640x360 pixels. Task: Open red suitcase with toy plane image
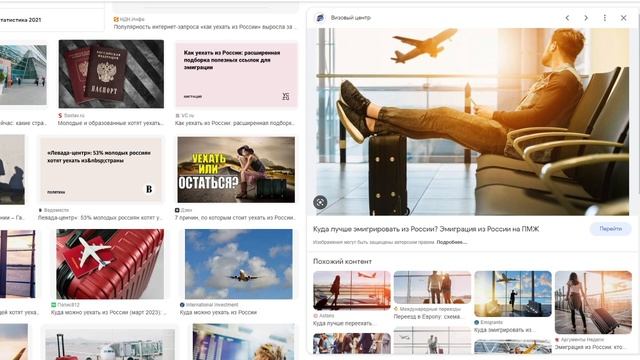[x=110, y=264]
